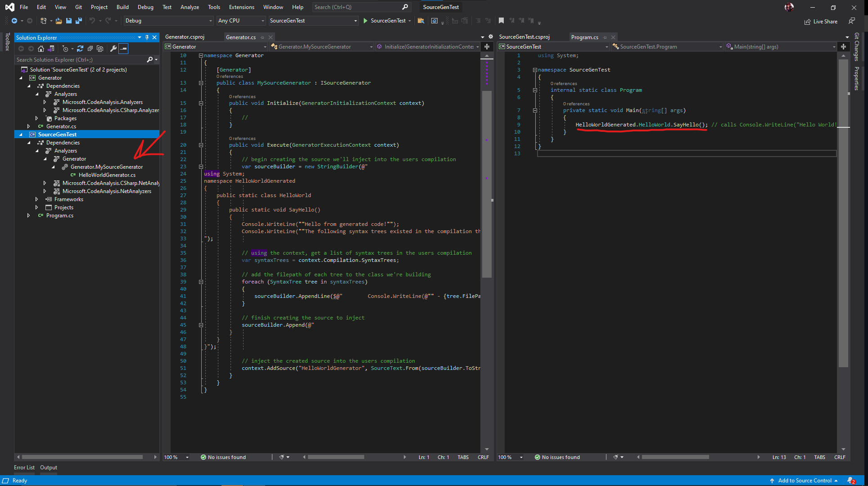Switch to the SourceGenTest.csproj tab
This screenshot has height=486, width=868.
pyautogui.click(x=524, y=37)
